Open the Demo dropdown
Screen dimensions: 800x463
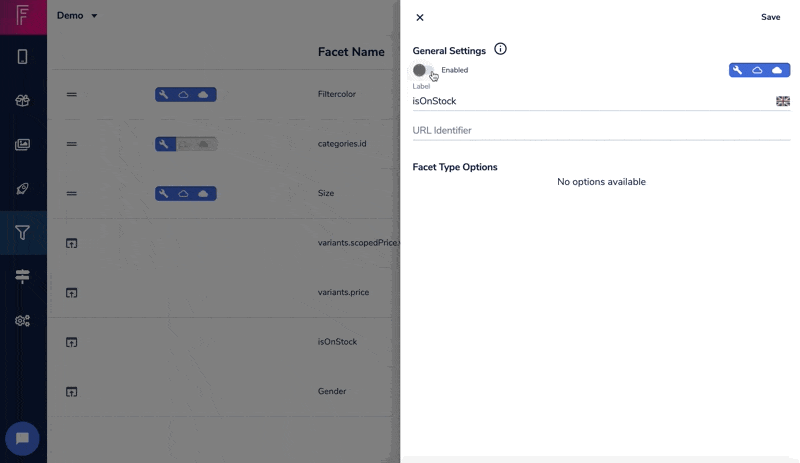[x=77, y=16]
